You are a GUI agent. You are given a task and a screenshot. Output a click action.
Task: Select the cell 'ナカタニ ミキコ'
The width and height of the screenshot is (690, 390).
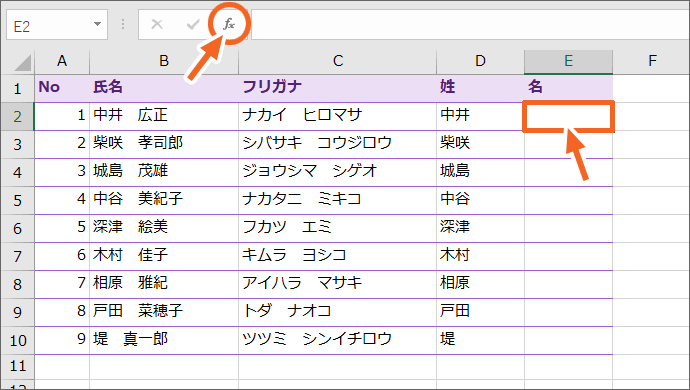[338, 200]
